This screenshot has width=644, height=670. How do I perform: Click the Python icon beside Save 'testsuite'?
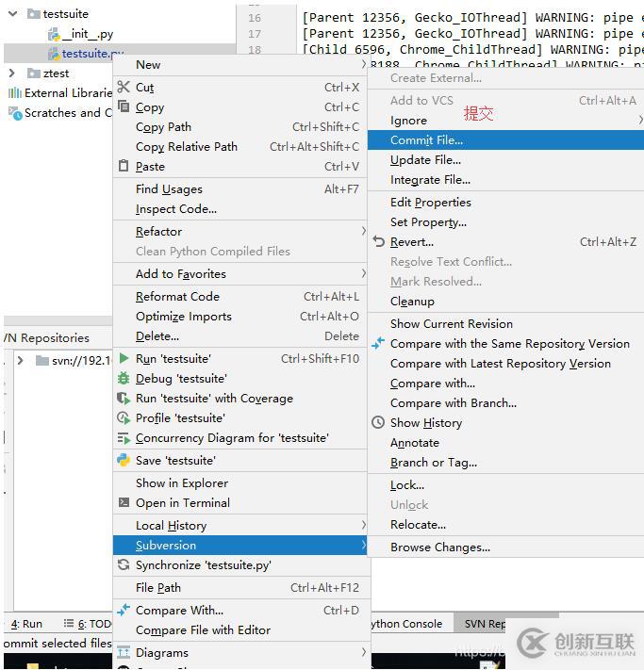pyautogui.click(x=124, y=460)
